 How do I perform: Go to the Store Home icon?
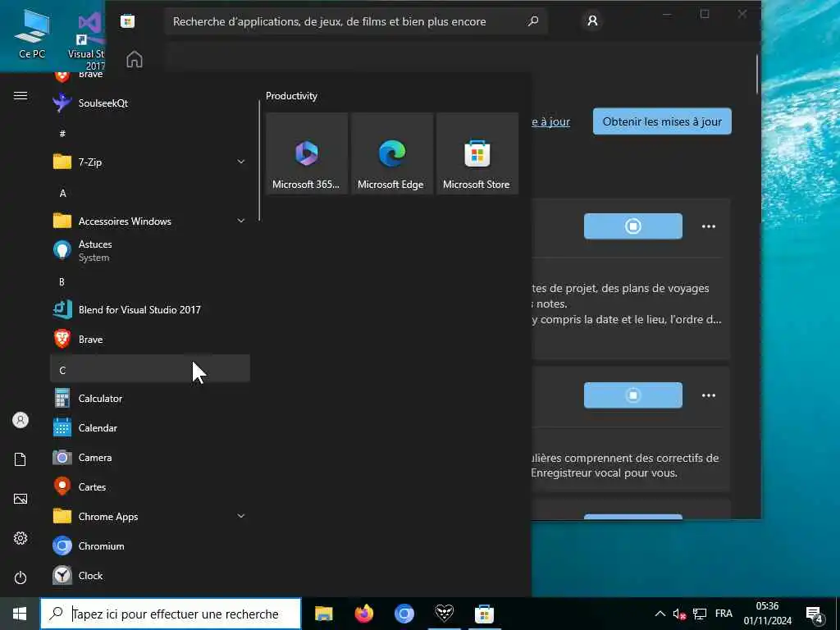tap(135, 59)
